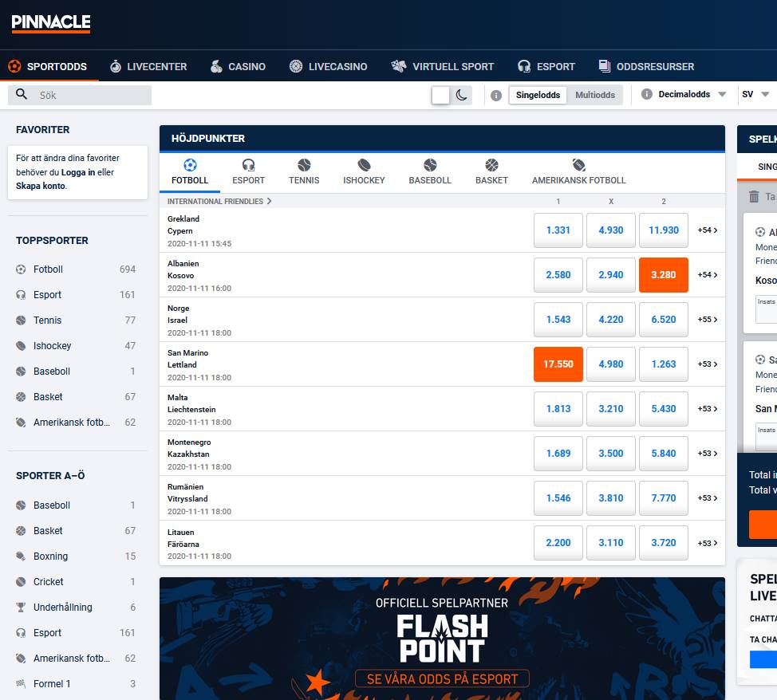The image size is (777, 700).
Task: Deselect Kosovo 3.280 odds selection
Action: click(x=664, y=275)
